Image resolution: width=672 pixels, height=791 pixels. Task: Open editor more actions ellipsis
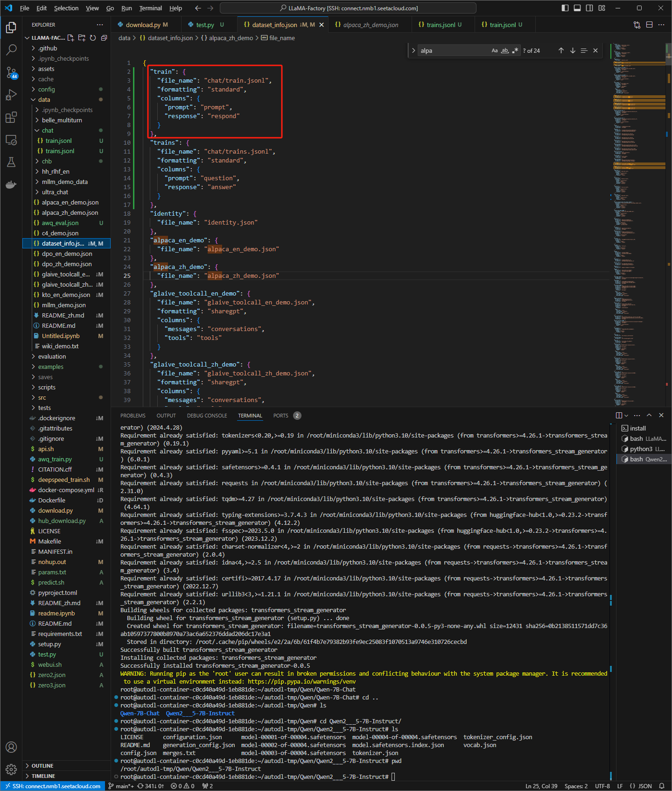click(x=661, y=25)
